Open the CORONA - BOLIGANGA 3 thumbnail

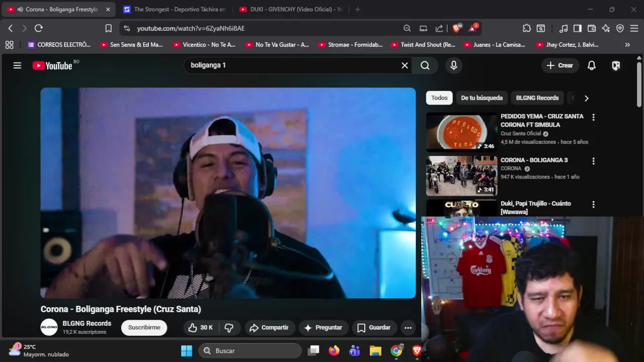[461, 175]
